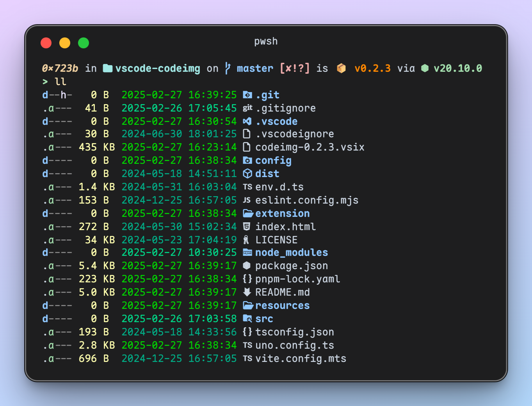Click the master branch label
The image size is (532, 406).
tap(254, 68)
